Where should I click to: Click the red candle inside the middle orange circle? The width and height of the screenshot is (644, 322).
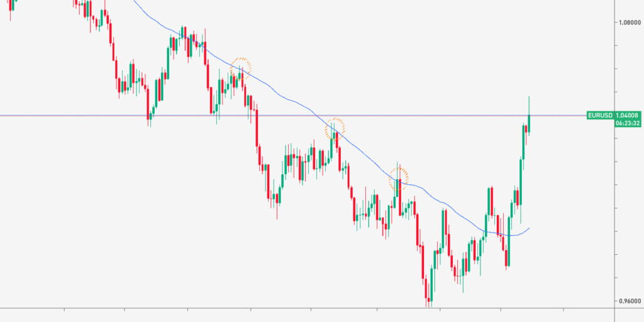click(x=338, y=139)
